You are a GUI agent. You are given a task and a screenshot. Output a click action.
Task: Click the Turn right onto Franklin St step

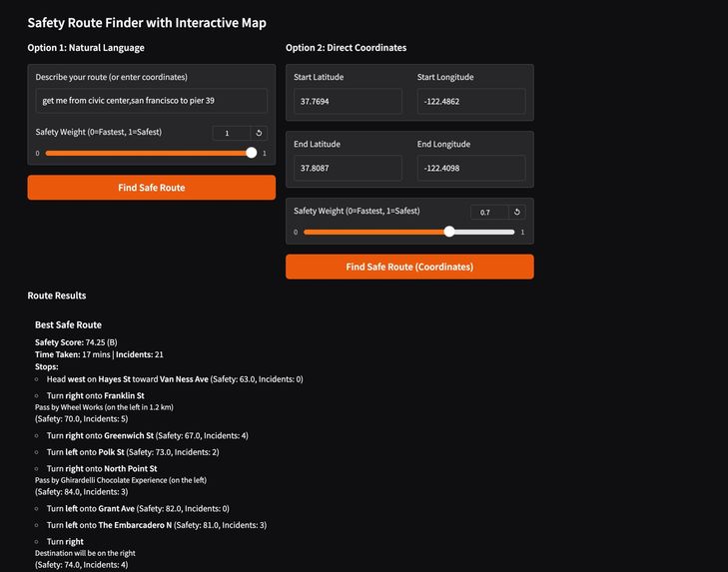point(95,395)
